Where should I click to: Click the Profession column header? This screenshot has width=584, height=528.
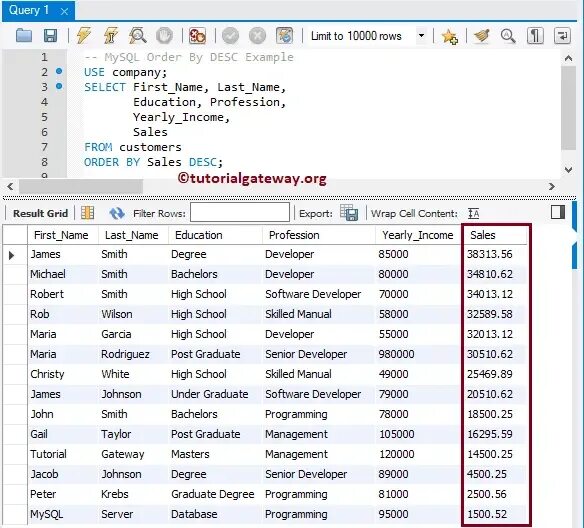pos(319,235)
